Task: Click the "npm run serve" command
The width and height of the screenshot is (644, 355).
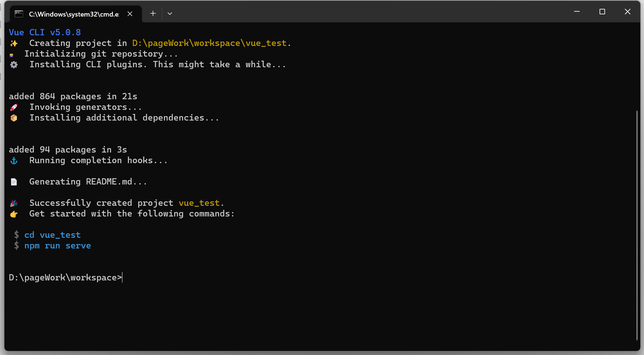Action: (x=58, y=245)
